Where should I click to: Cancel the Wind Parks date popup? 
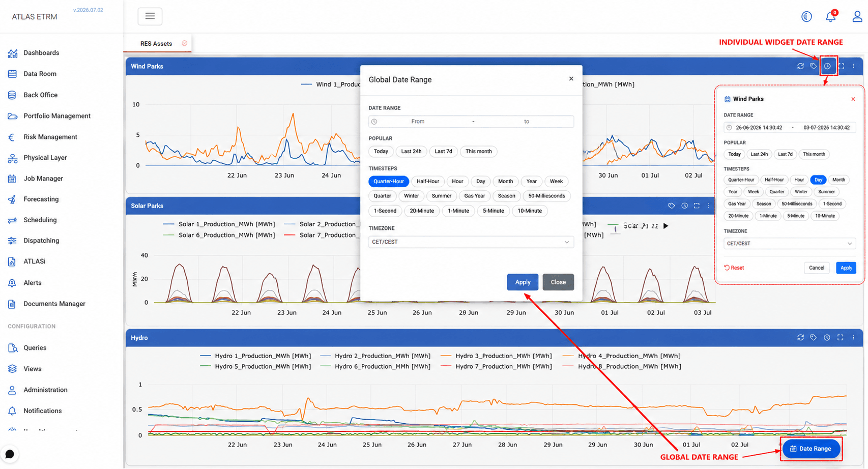[817, 268]
